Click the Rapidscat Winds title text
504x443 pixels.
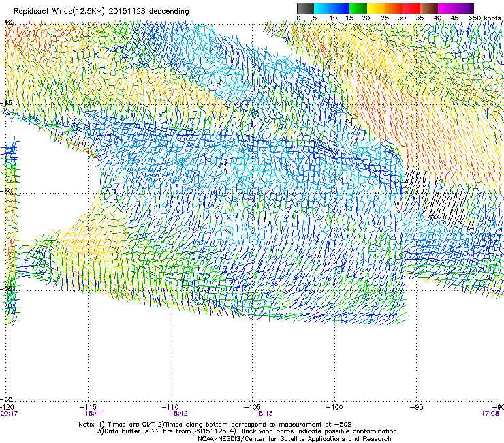click(x=101, y=11)
